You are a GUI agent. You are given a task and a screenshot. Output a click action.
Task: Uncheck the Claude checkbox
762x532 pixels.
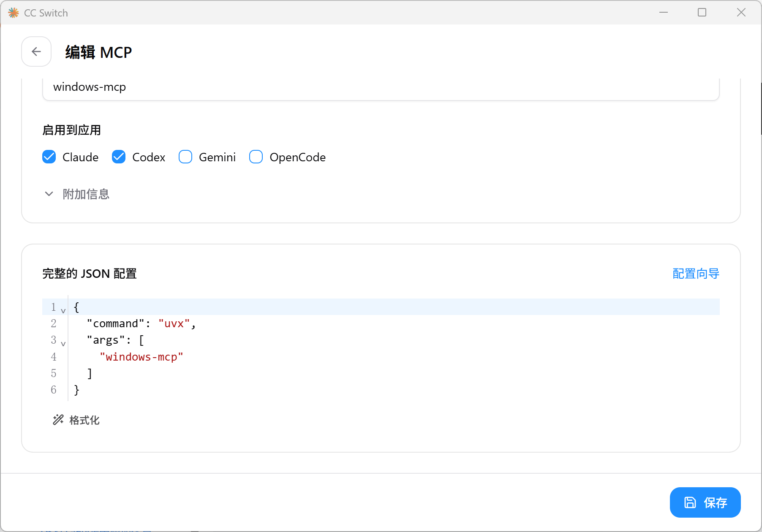tap(49, 157)
